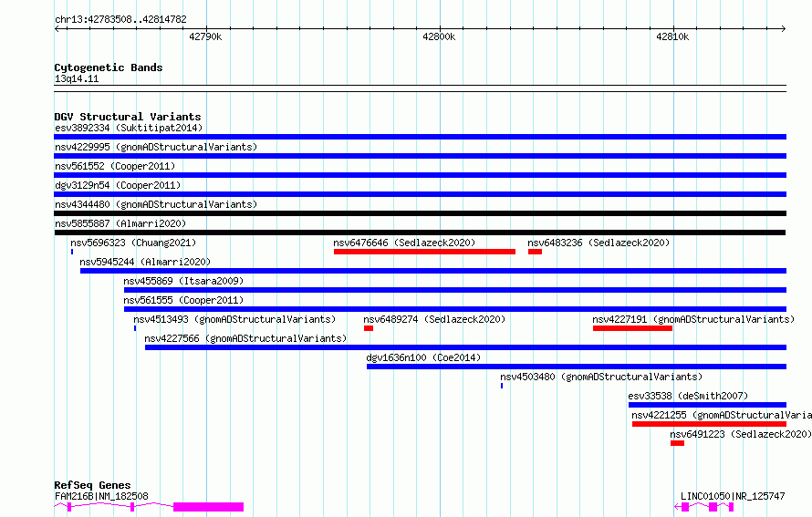Click the blue bar under esv3892334
This screenshot has width=812, height=517.
tap(421, 137)
